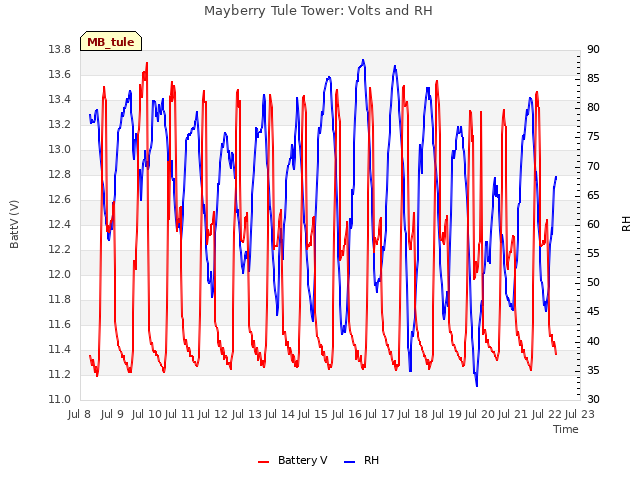Click the 85 right axis tick label
This screenshot has width=640, height=480.
593,78
